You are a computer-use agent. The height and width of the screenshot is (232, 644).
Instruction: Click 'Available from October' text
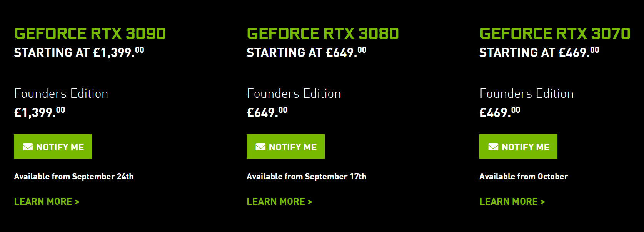(524, 177)
